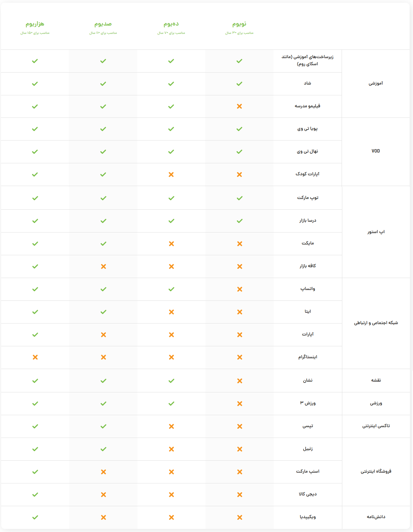Click the green check for تپسی under صدبوم
This screenshot has height=532, width=413.
[103, 426]
